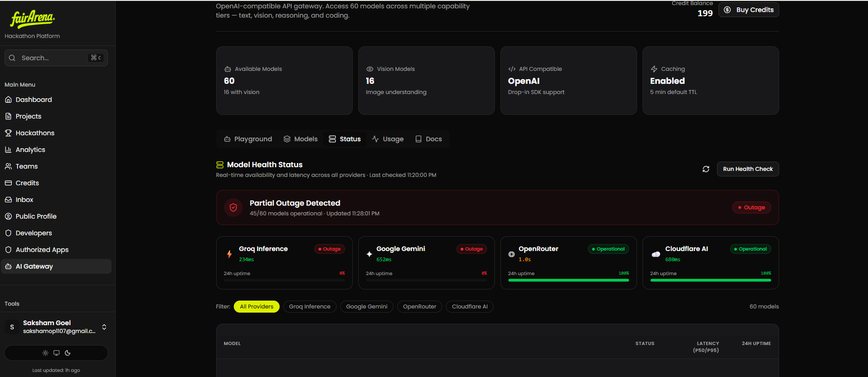The width and height of the screenshot is (868, 377).
Task: Switch to the Docs tab
Action: pos(429,139)
